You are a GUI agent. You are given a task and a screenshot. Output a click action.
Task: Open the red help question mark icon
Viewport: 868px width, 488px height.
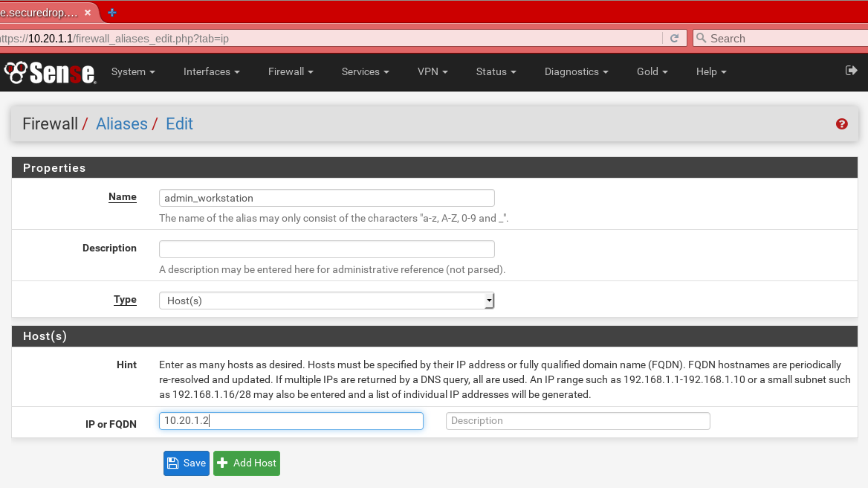[x=841, y=124]
